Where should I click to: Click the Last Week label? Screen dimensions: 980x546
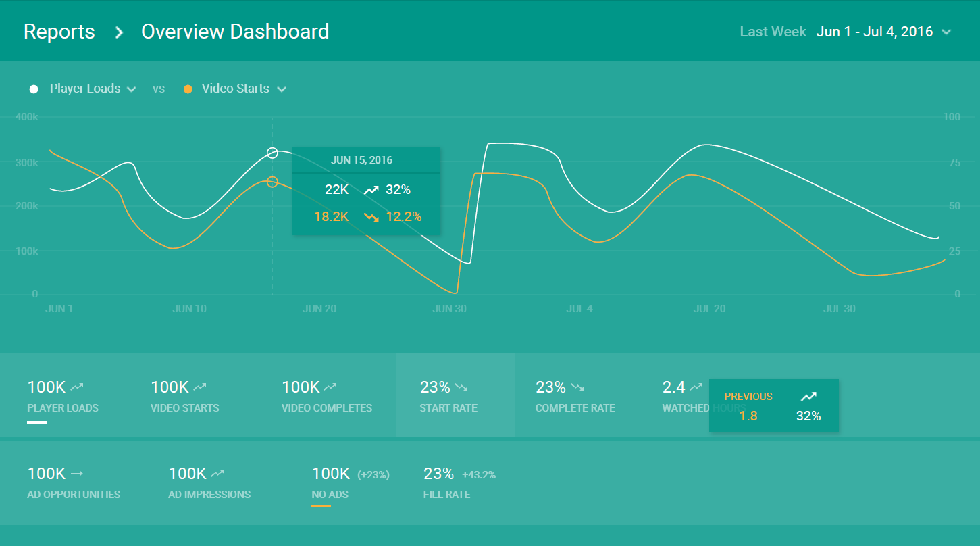[773, 31]
